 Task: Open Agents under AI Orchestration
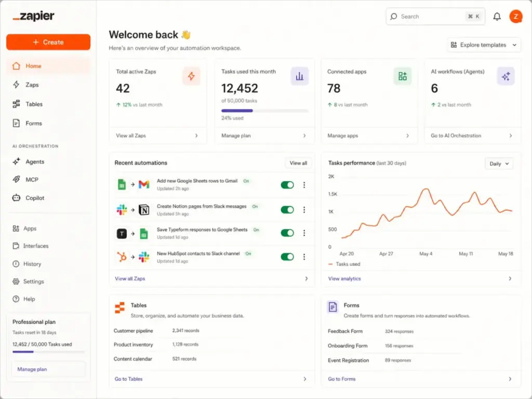click(48, 162)
